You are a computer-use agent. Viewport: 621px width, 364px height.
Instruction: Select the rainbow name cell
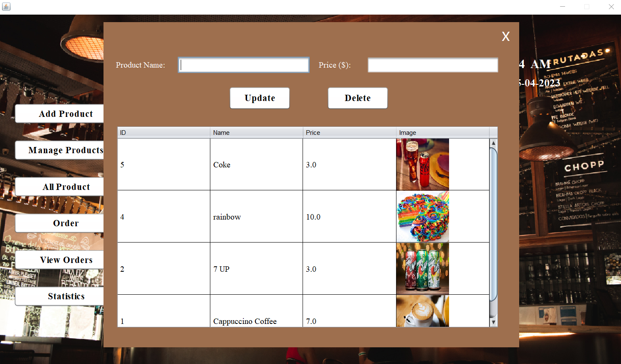257,217
